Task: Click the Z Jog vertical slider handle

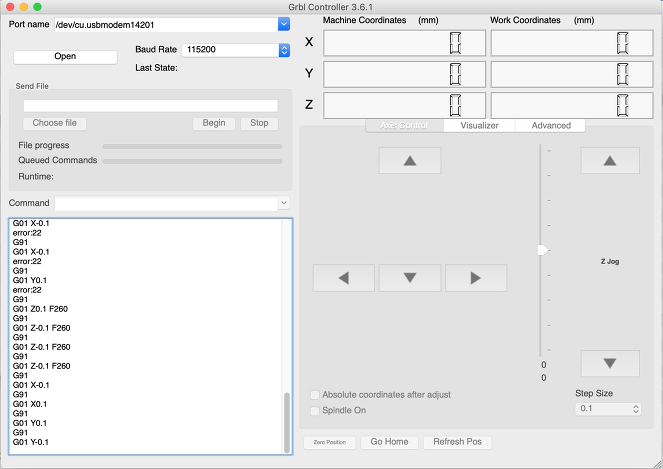Action: point(542,250)
